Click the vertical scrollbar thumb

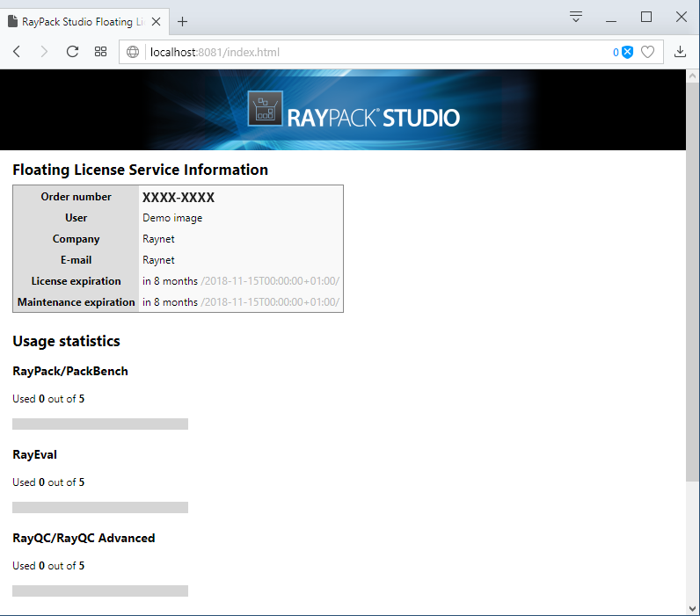point(692,281)
